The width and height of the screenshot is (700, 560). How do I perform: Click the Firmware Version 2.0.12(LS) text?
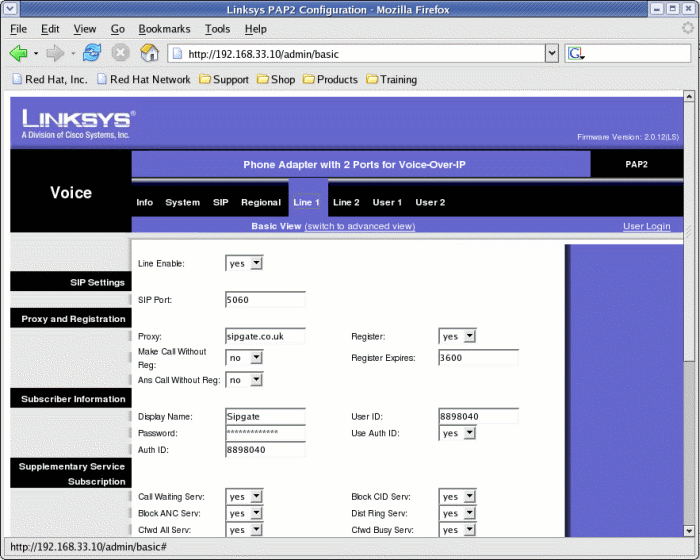tap(628, 137)
